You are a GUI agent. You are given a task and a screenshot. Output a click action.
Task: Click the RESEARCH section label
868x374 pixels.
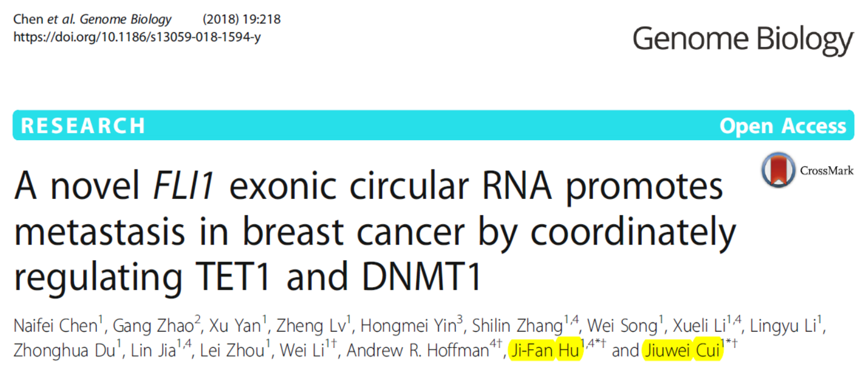pyautogui.click(x=83, y=125)
